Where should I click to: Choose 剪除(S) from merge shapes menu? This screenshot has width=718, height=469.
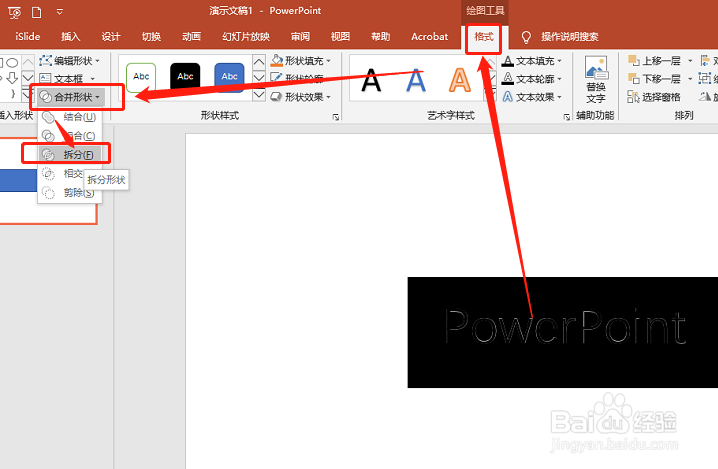point(70,192)
